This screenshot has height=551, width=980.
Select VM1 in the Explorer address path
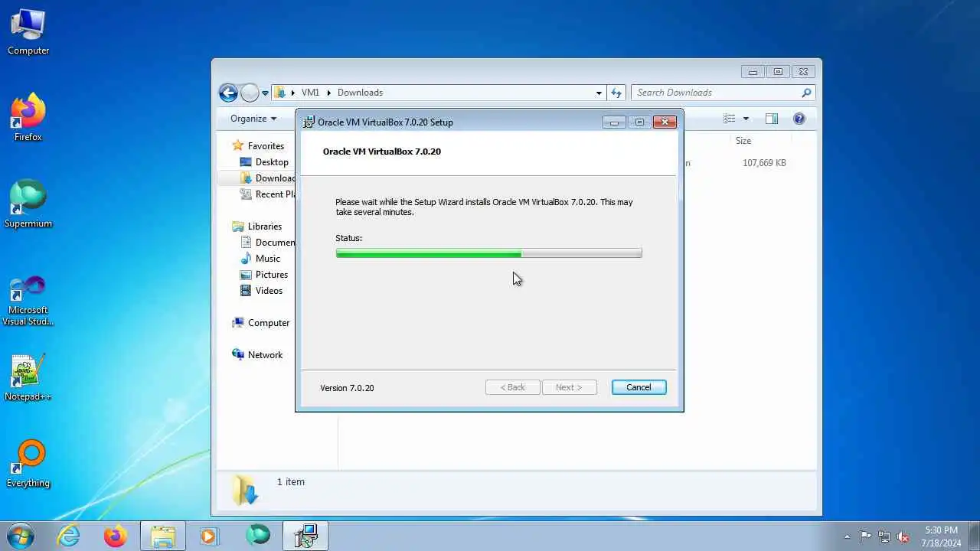point(310,93)
